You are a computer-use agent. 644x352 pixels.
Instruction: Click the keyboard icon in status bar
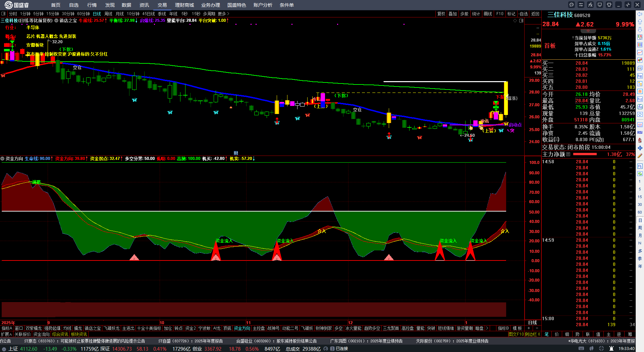pos(581,349)
